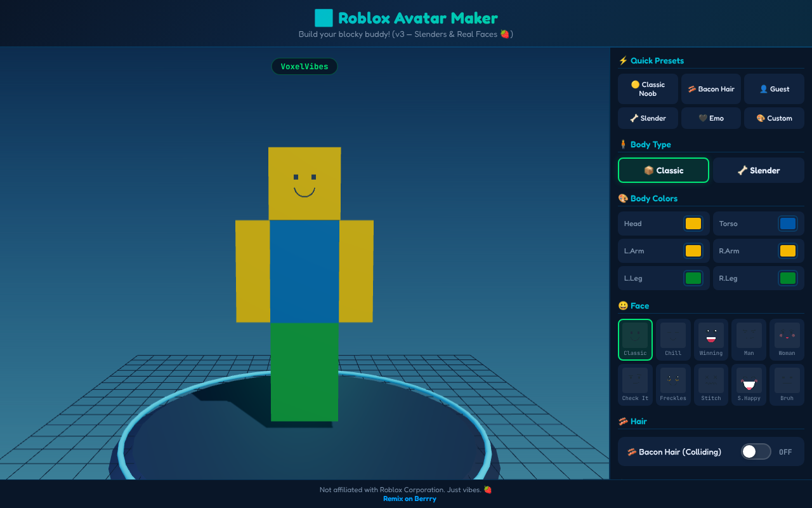The height and width of the screenshot is (508, 812).
Task: Click the VoxelVibes name tag
Action: click(304, 66)
